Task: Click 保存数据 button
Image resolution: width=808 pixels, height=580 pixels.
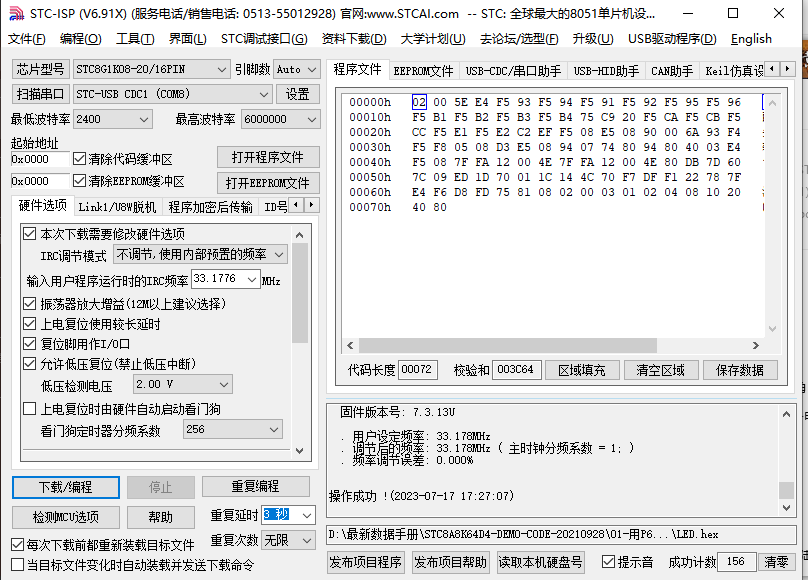Action: click(739, 370)
